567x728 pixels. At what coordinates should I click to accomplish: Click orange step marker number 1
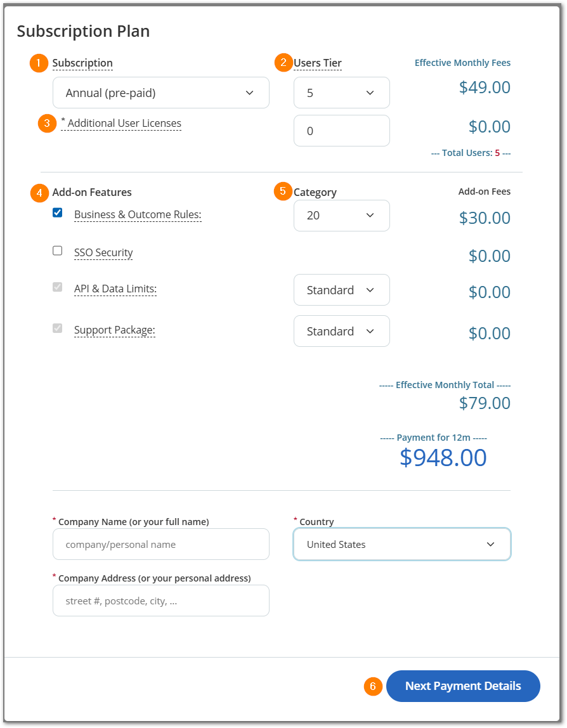(x=39, y=63)
